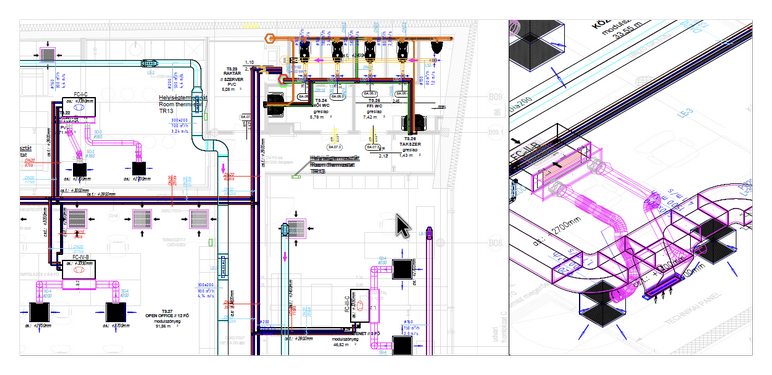This screenshot has width=772, height=375.
Task: Select the upper black diffuser near FC-III-C
Action: pyautogui.click(x=402, y=269)
